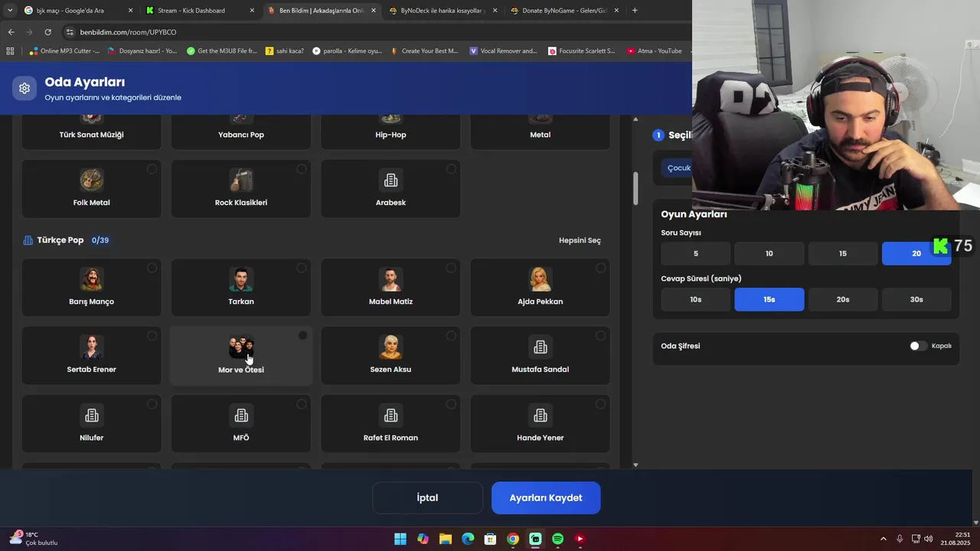Cancel with the İptal button
The height and width of the screenshot is (551, 980).
[x=427, y=498]
